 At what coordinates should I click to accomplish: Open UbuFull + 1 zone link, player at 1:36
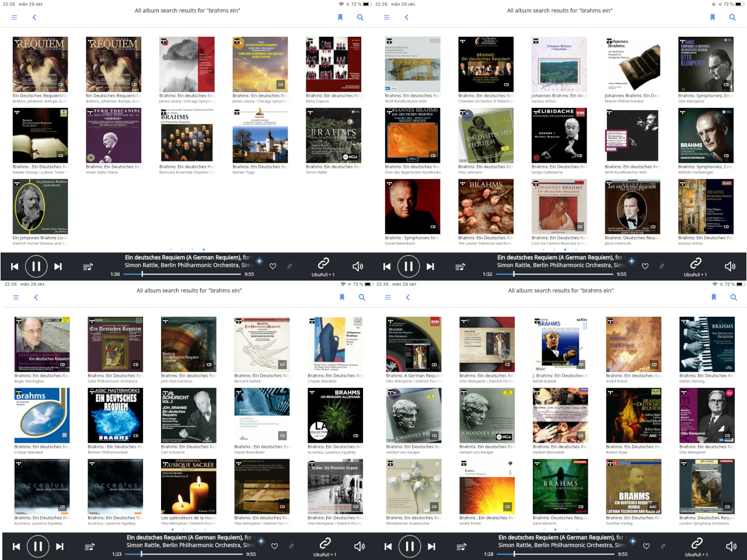pos(323,267)
